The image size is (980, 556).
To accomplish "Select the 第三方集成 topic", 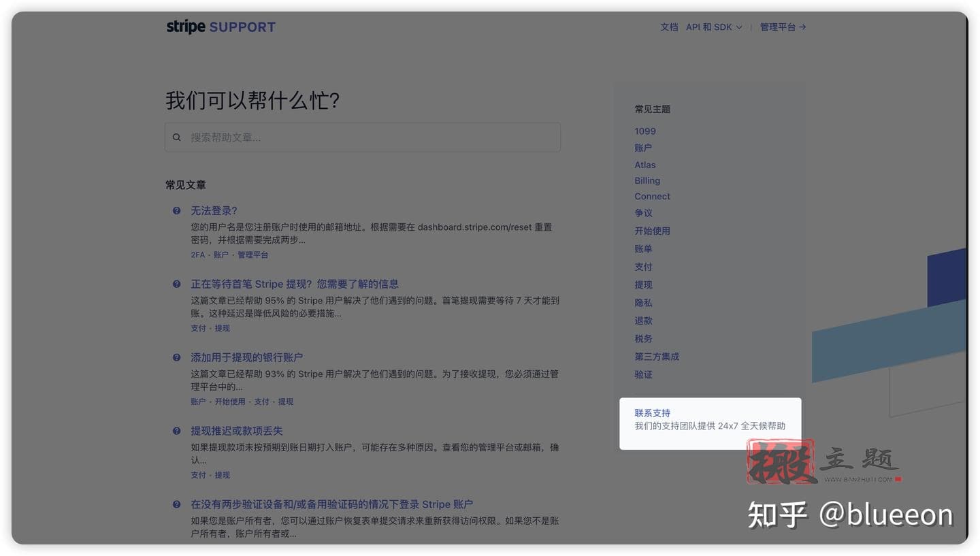I will pyautogui.click(x=657, y=357).
